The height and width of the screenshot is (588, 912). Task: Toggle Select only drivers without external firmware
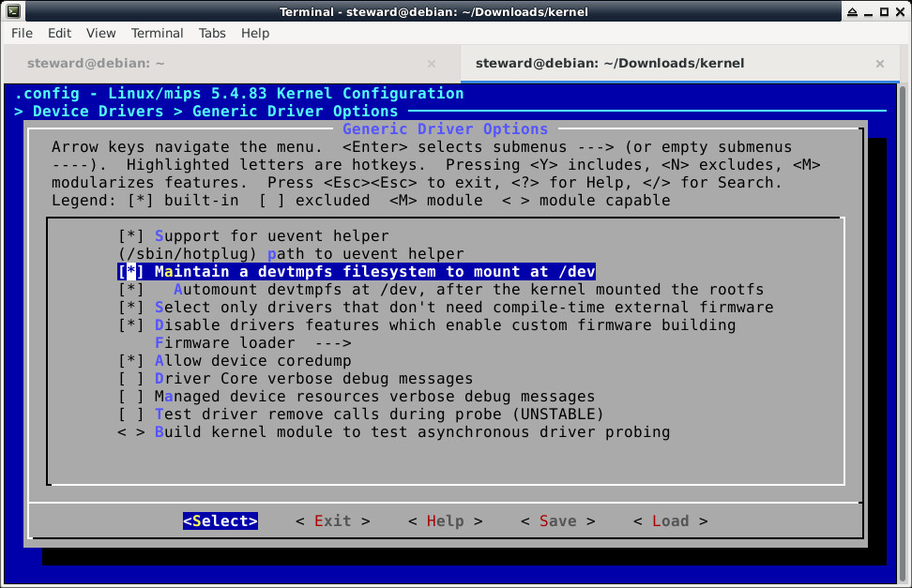[x=130, y=307]
